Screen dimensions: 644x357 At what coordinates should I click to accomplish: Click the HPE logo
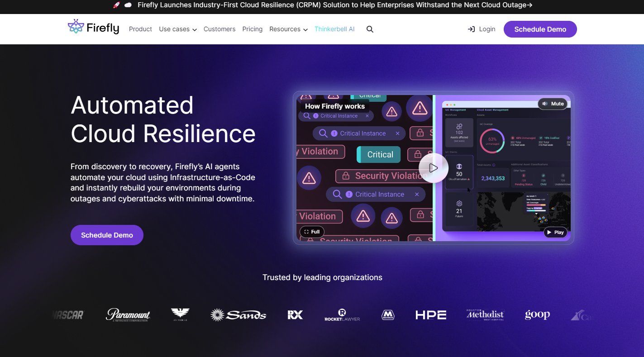[x=431, y=315]
